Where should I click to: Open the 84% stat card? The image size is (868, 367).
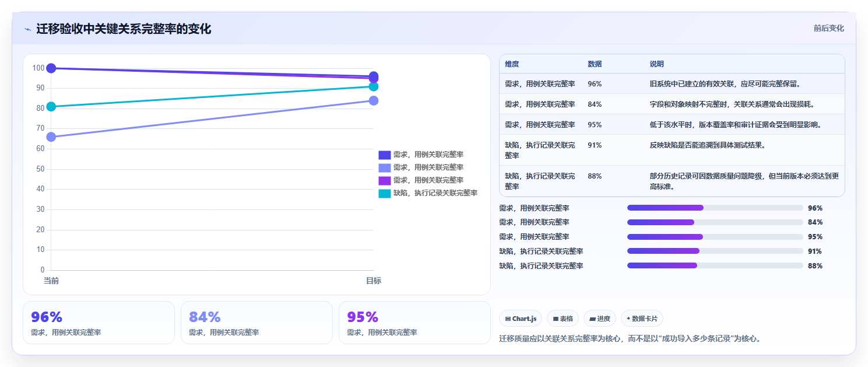tap(256, 323)
